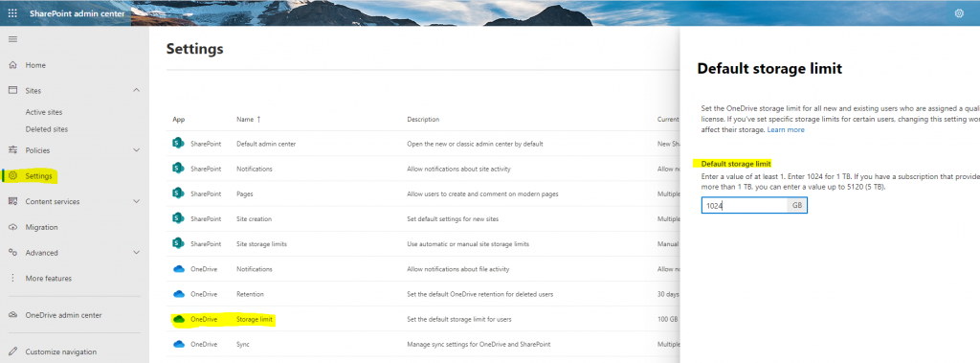
Task: Open the OneDrive Storage limit setting
Action: click(255, 319)
